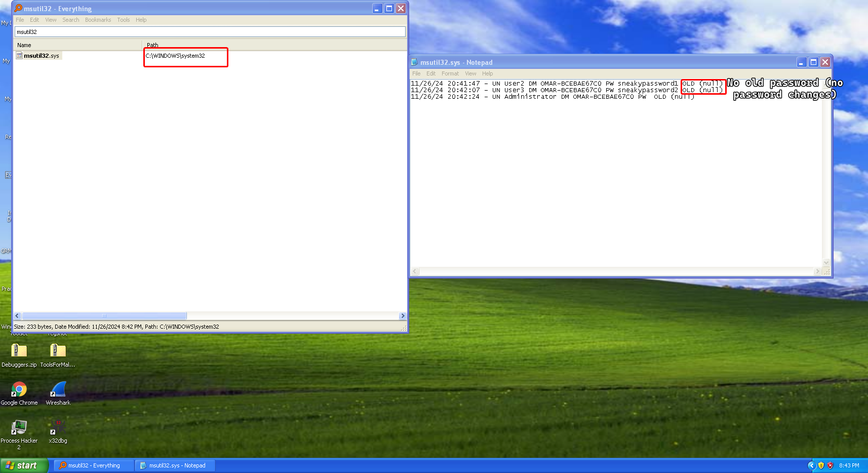The width and height of the screenshot is (868, 473).
Task: Launch x32dbg desktop shortcut
Action: (58, 428)
